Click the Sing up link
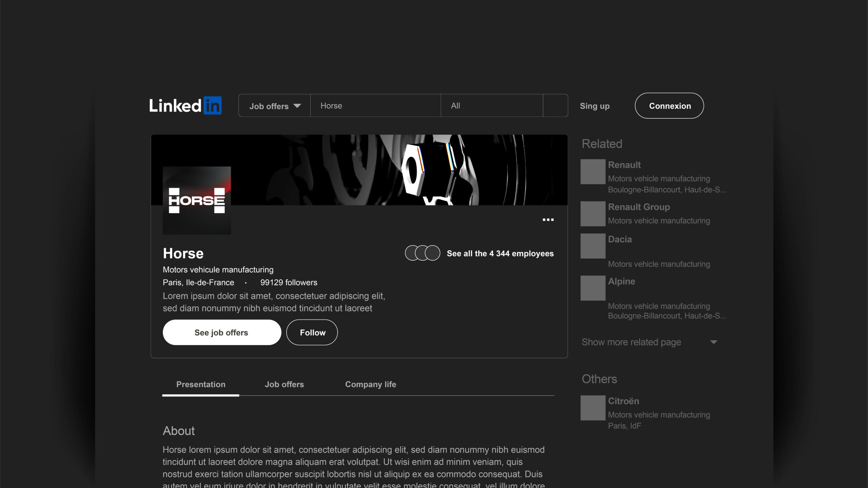The height and width of the screenshot is (488, 868). 595,106
